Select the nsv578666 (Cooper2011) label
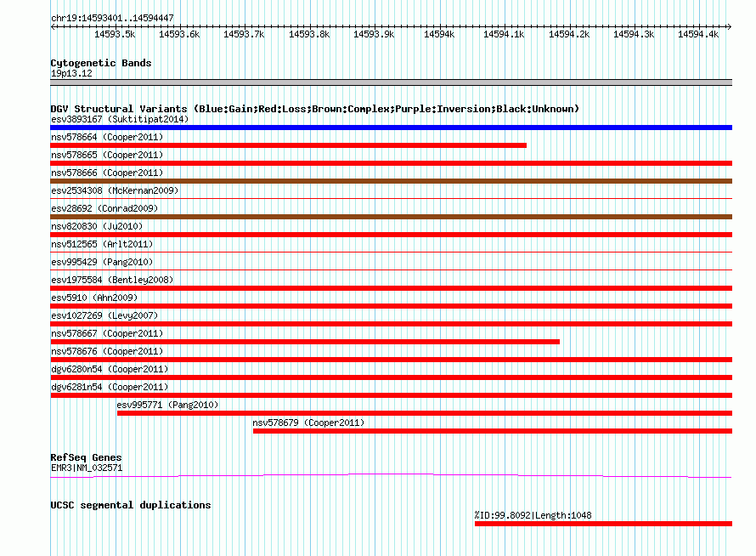This screenshot has width=756, height=556. [x=107, y=173]
